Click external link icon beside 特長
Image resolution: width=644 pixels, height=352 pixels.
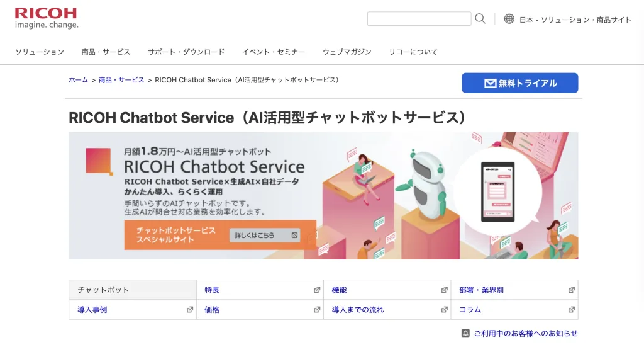tap(317, 290)
